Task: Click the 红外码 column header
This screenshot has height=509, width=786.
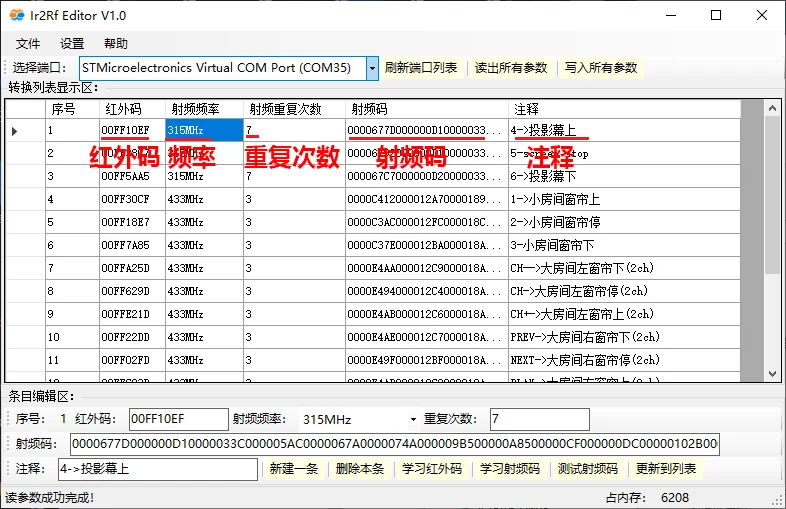Action: coord(132,109)
